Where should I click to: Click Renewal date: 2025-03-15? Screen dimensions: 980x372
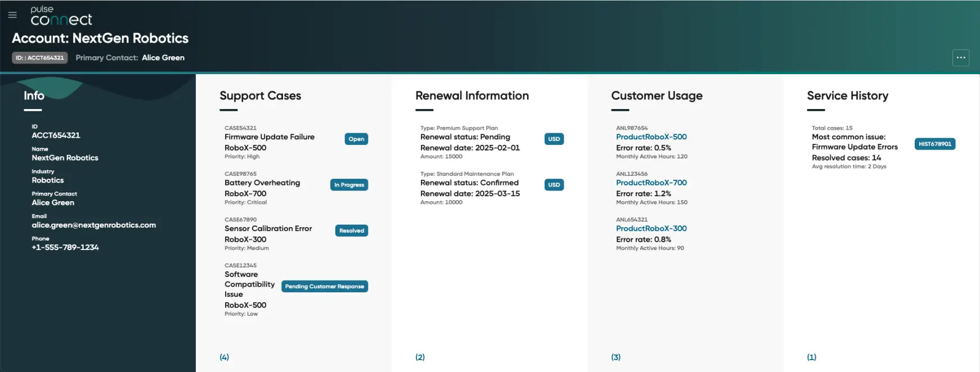click(x=470, y=193)
